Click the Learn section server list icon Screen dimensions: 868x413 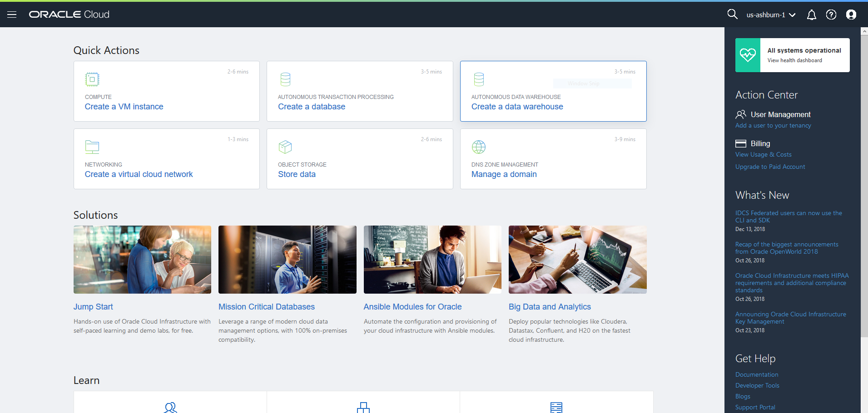click(556, 408)
